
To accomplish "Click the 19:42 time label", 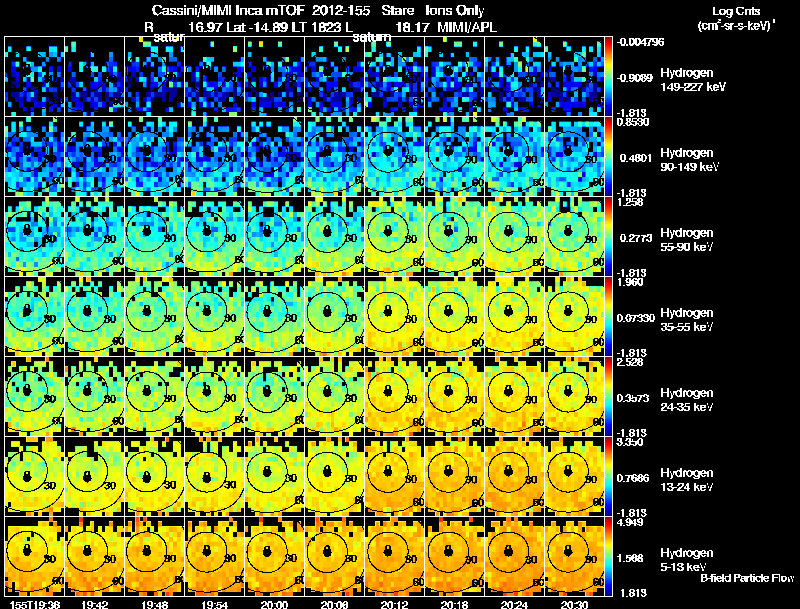I will click(94, 604).
